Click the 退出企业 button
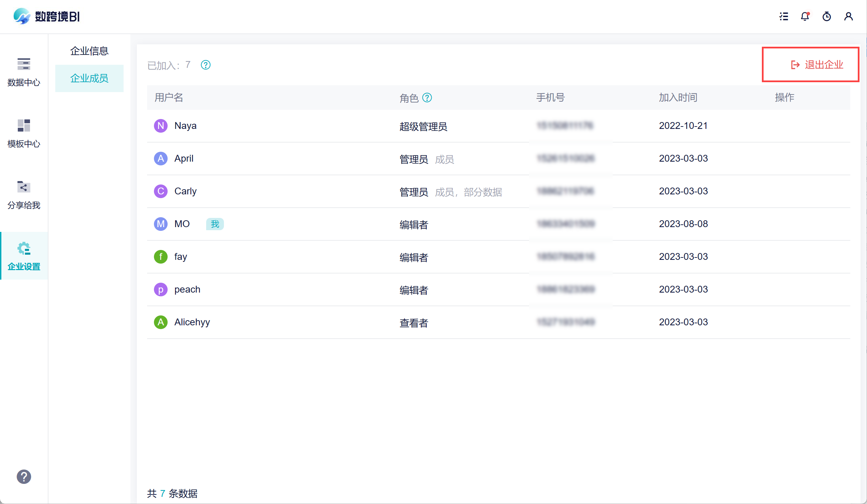Image resolution: width=867 pixels, height=504 pixels. (x=816, y=65)
